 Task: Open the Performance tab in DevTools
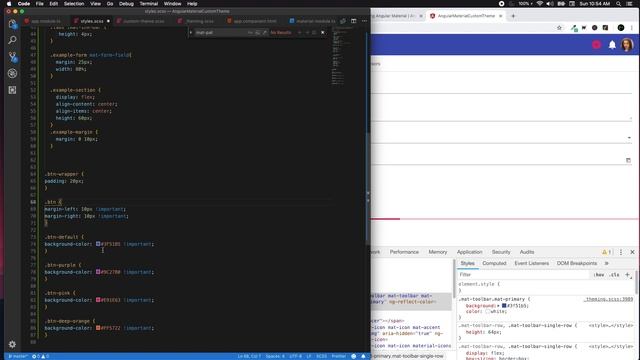(404, 252)
